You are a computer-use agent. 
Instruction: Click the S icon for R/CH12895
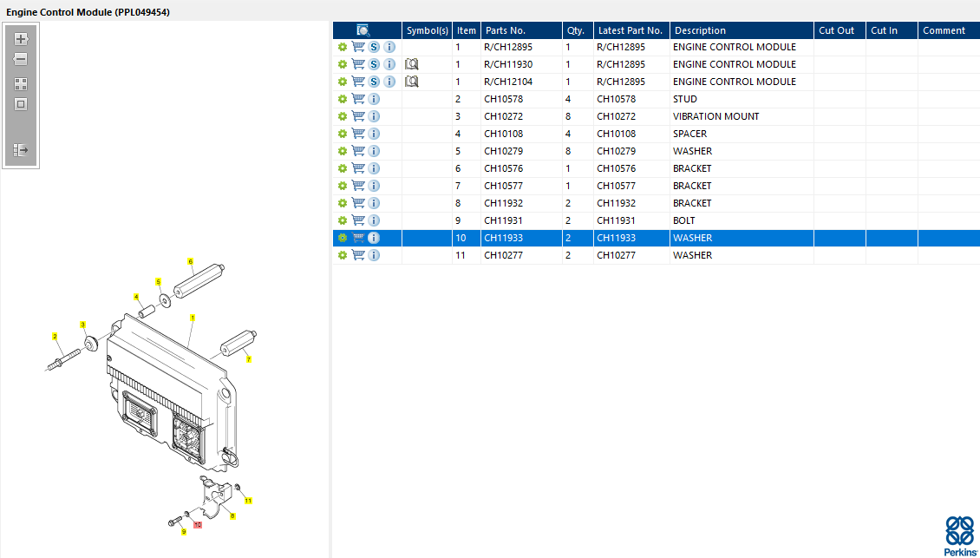click(374, 47)
